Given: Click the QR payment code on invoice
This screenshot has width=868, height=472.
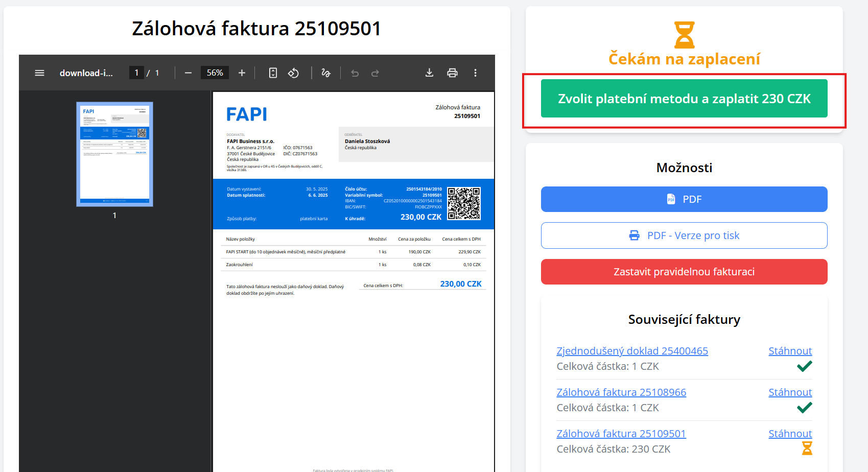Looking at the screenshot, I should pos(464,203).
